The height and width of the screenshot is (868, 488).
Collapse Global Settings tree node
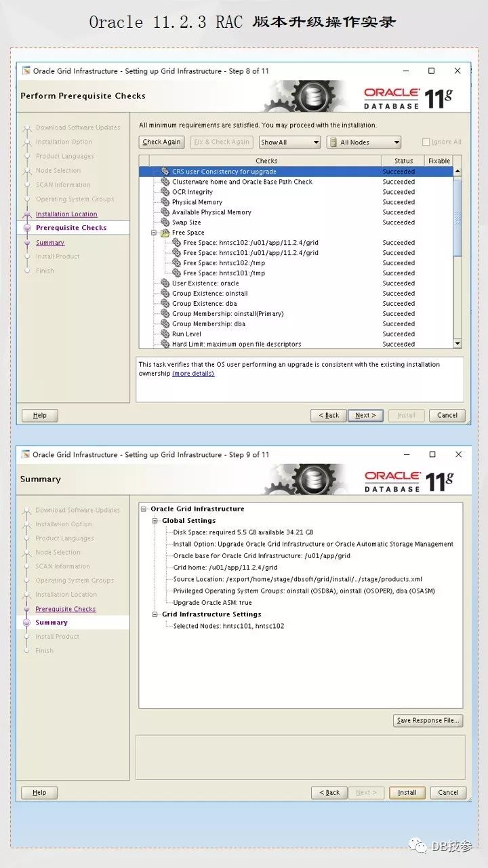click(x=155, y=521)
